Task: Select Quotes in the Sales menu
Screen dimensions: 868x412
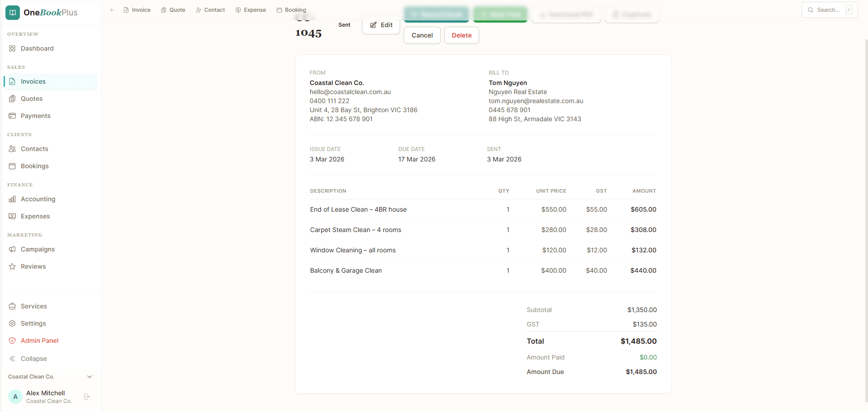Action: click(32, 99)
